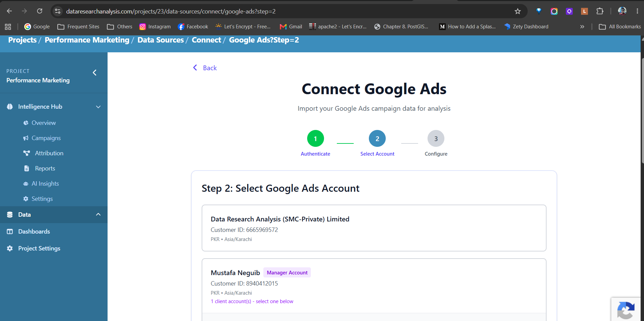Image resolution: width=644 pixels, height=321 pixels.
Task: Open the Instagram bookmark
Action: (x=155, y=27)
